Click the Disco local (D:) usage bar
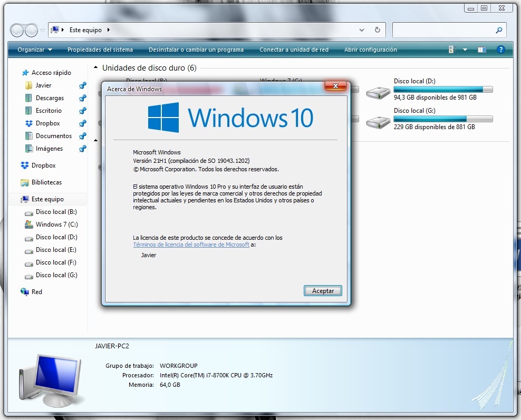This screenshot has width=521, height=420. tap(443, 90)
